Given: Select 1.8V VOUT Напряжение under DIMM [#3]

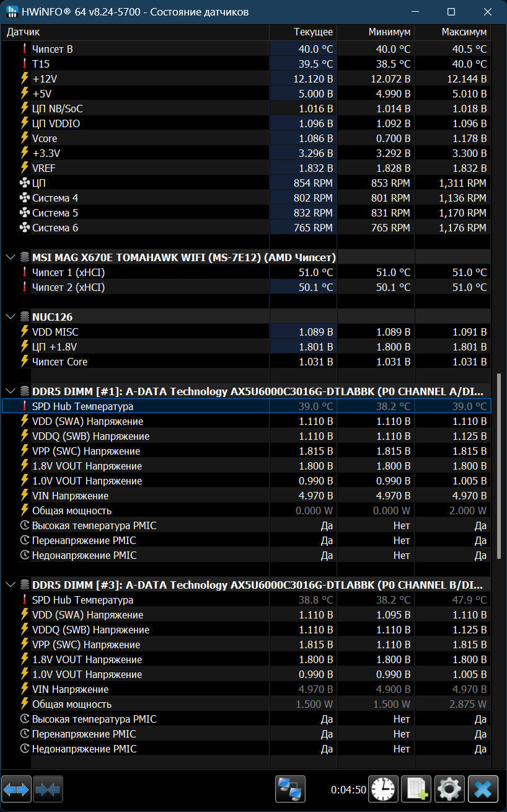Looking at the screenshot, I should tap(247, 659).
